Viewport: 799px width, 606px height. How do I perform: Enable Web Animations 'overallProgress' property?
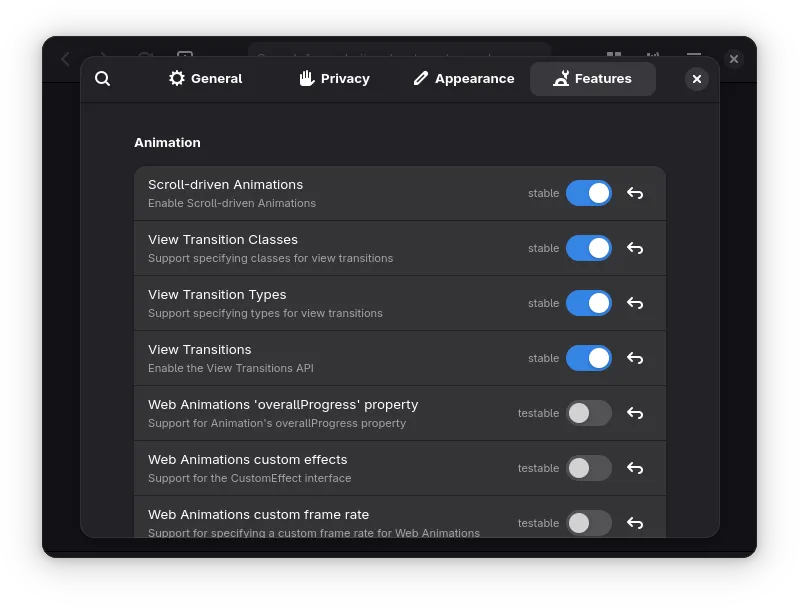click(x=588, y=413)
